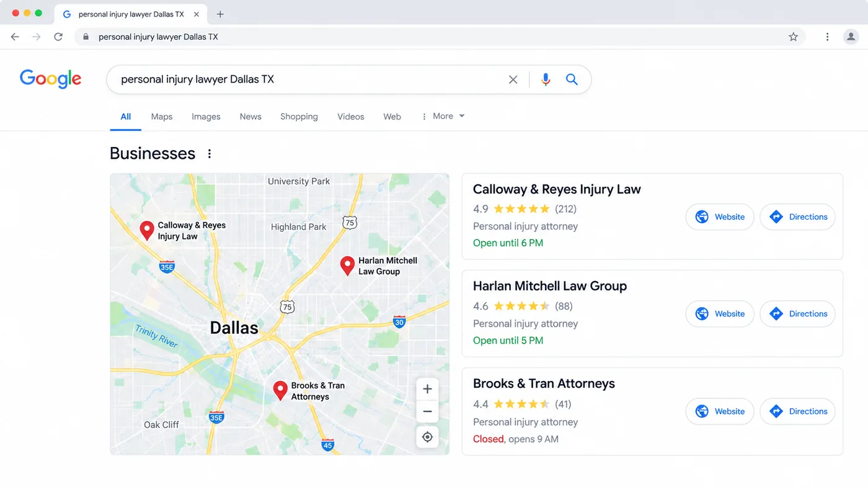Switch to the Images tab
The height and width of the screenshot is (489, 868).
(206, 116)
